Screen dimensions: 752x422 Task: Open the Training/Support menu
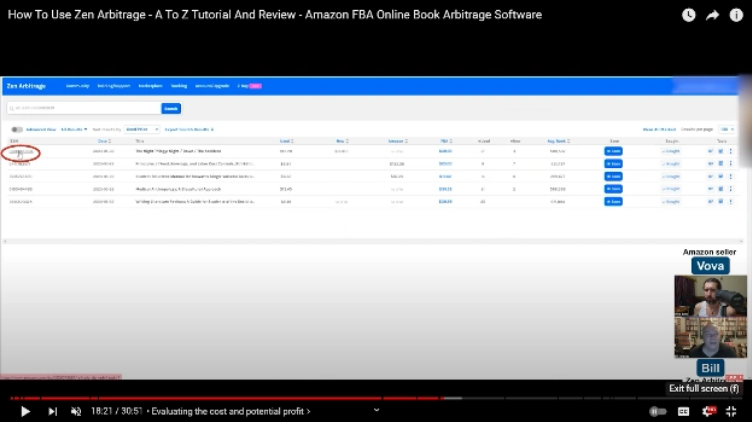tap(114, 86)
